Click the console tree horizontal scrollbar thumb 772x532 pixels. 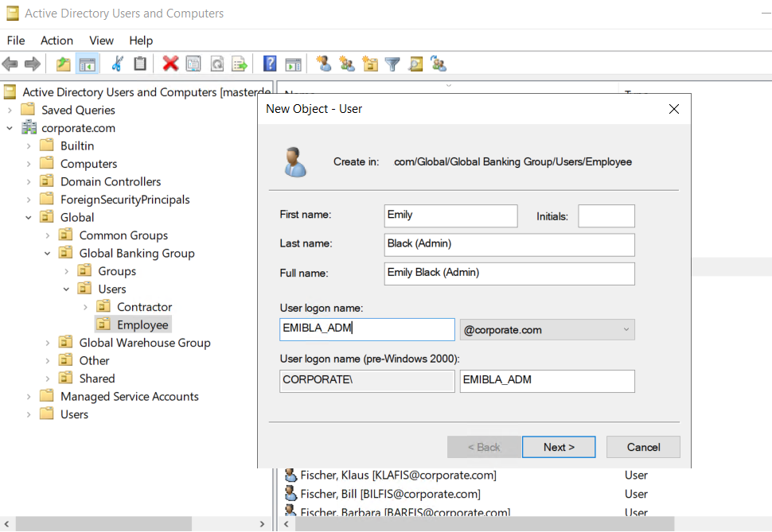pyautogui.click(x=103, y=523)
